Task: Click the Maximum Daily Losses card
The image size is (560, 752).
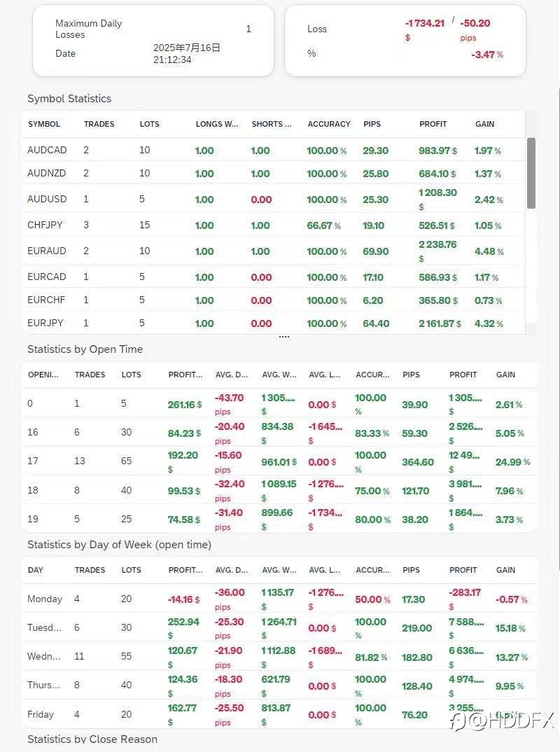Action: click(153, 41)
